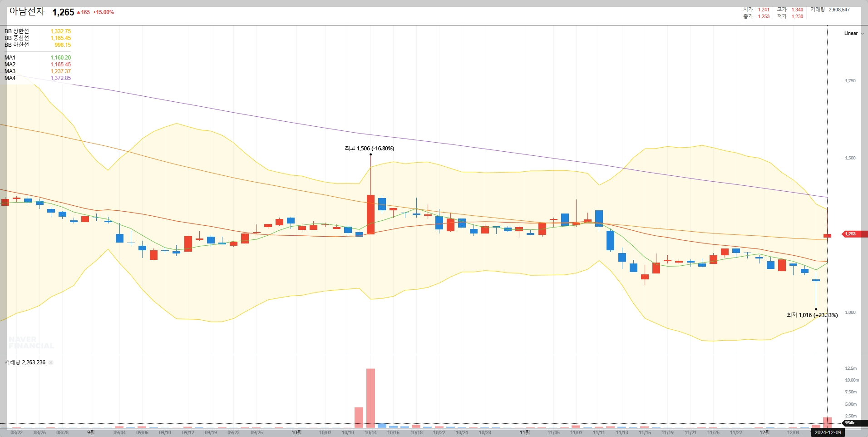The height and width of the screenshot is (437, 868).
Task: Click the 12/04 date on time axis
Action: click(793, 433)
